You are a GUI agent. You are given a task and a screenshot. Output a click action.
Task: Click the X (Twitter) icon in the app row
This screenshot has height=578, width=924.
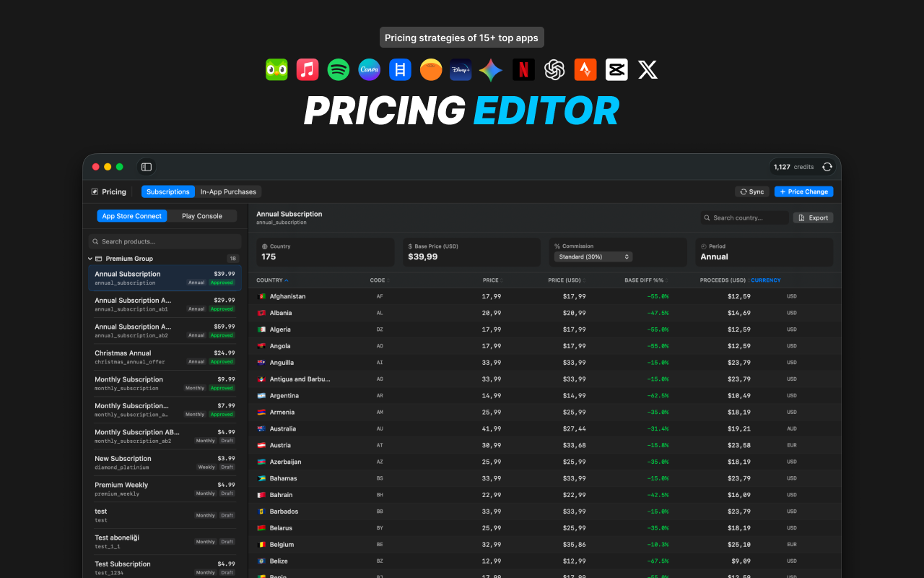point(648,69)
